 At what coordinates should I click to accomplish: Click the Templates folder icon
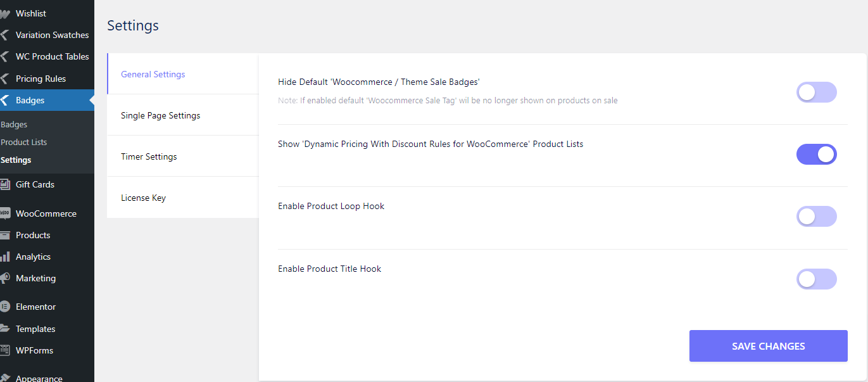[x=5, y=329]
